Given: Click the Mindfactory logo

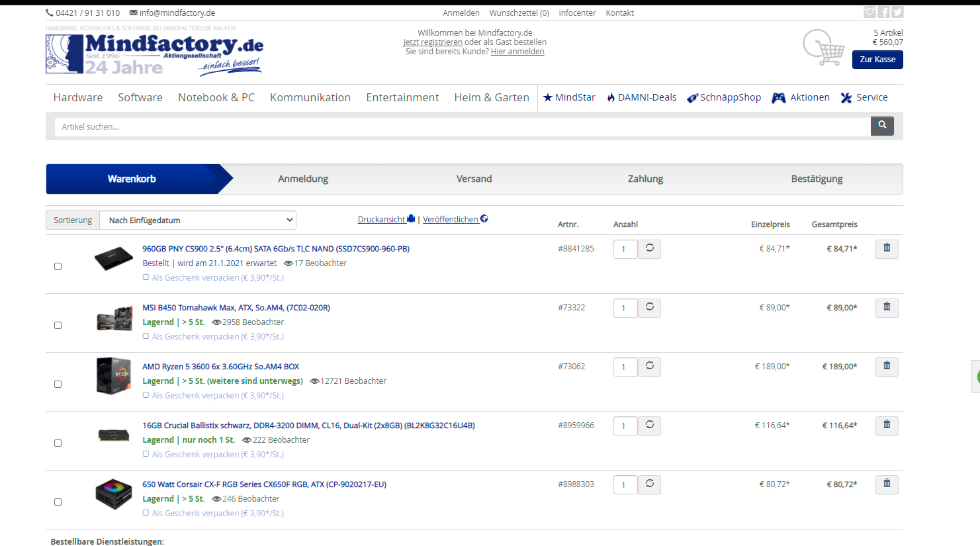Looking at the screenshot, I should (x=155, y=54).
